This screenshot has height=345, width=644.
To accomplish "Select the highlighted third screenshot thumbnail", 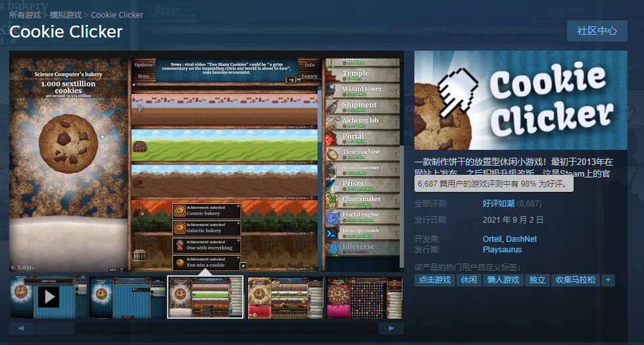I will tap(205, 297).
